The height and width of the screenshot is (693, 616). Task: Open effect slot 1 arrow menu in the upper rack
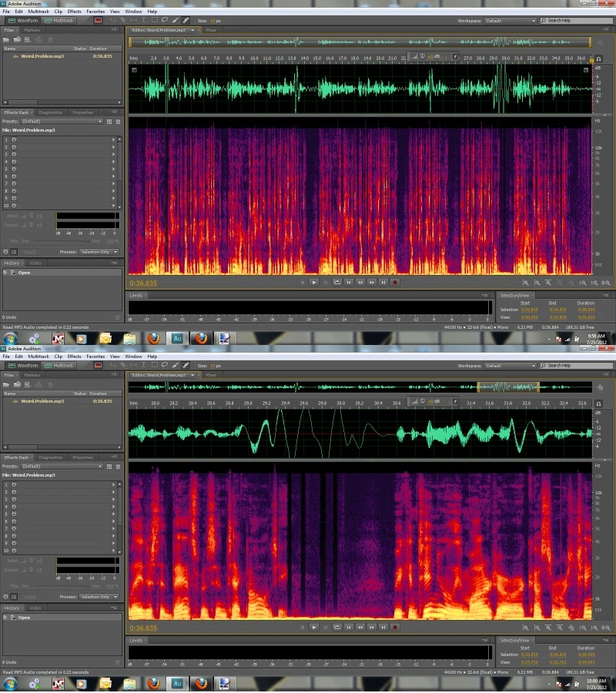click(113, 139)
